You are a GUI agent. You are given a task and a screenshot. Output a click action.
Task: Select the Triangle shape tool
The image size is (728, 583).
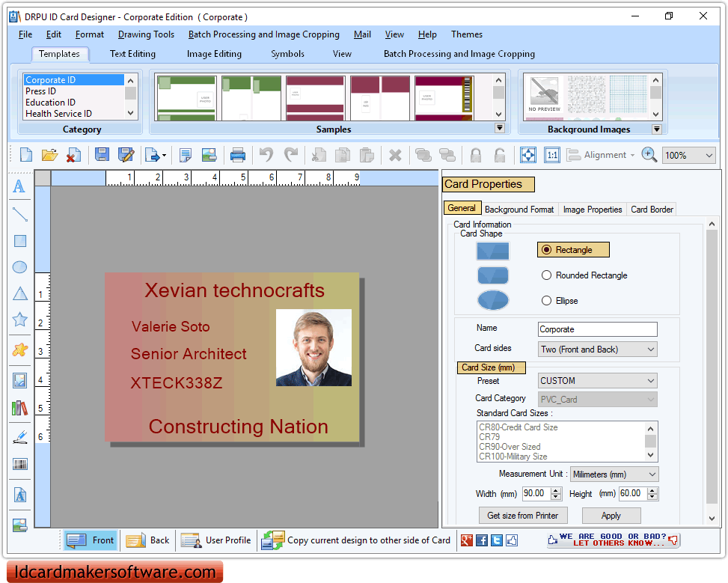(19, 293)
